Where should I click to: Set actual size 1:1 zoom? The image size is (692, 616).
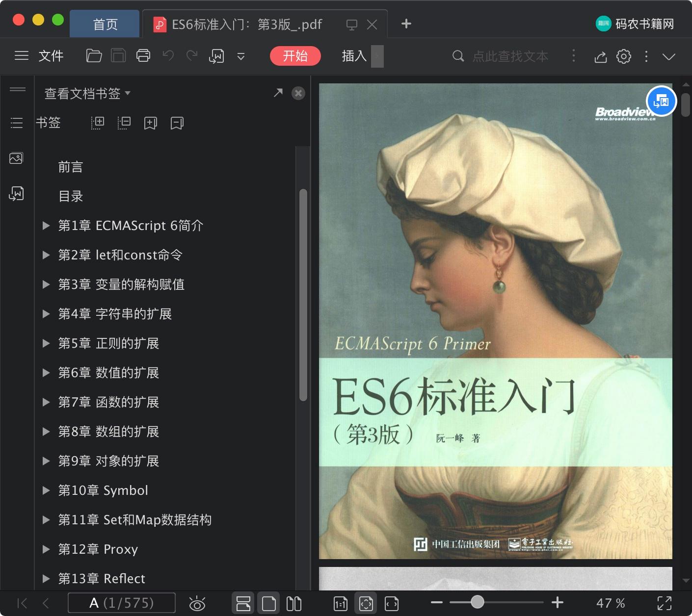[x=340, y=604]
